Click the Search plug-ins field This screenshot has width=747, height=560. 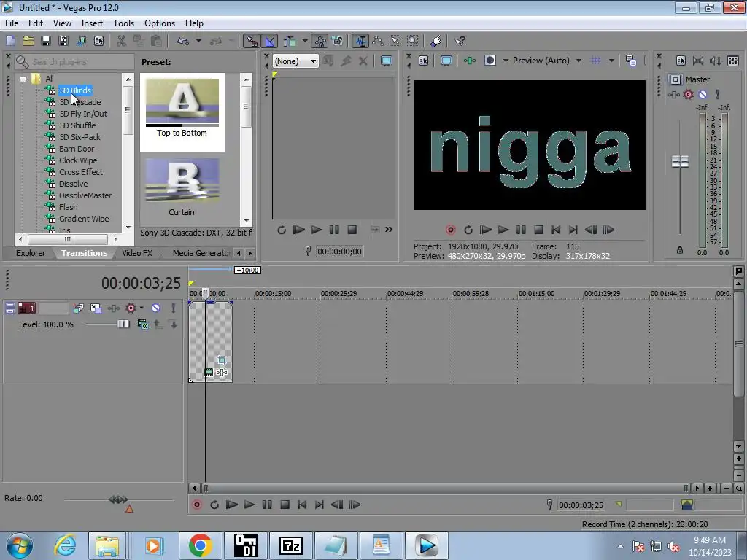coord(74,62)
